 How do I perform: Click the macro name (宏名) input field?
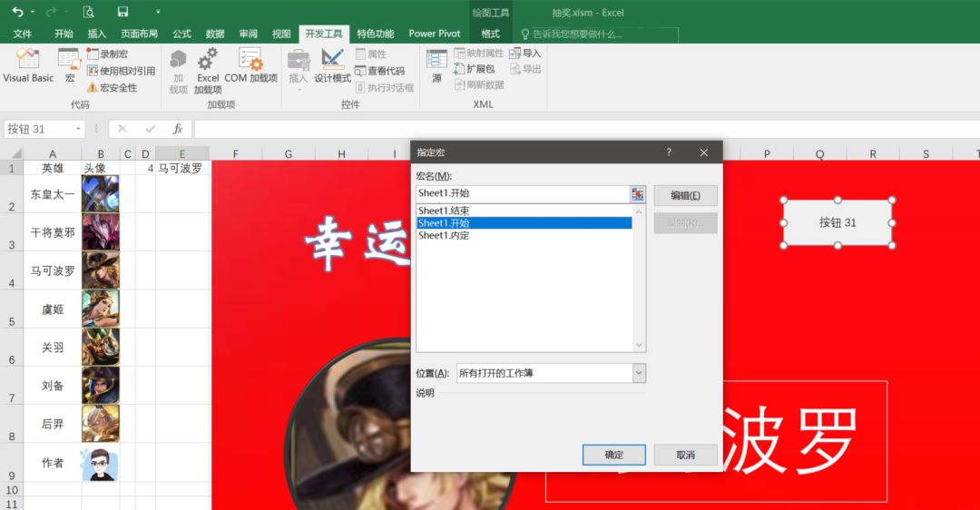click(x=523, y=194)
